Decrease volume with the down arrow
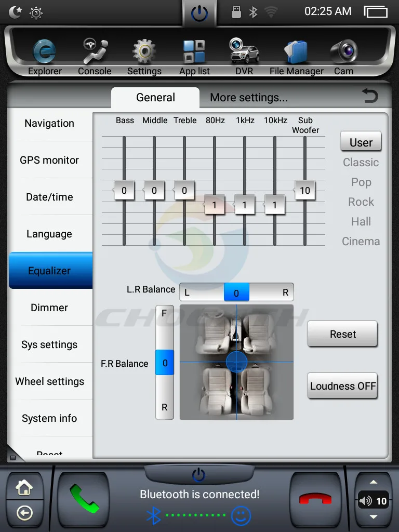399x532 pixels. pos(374,517)
